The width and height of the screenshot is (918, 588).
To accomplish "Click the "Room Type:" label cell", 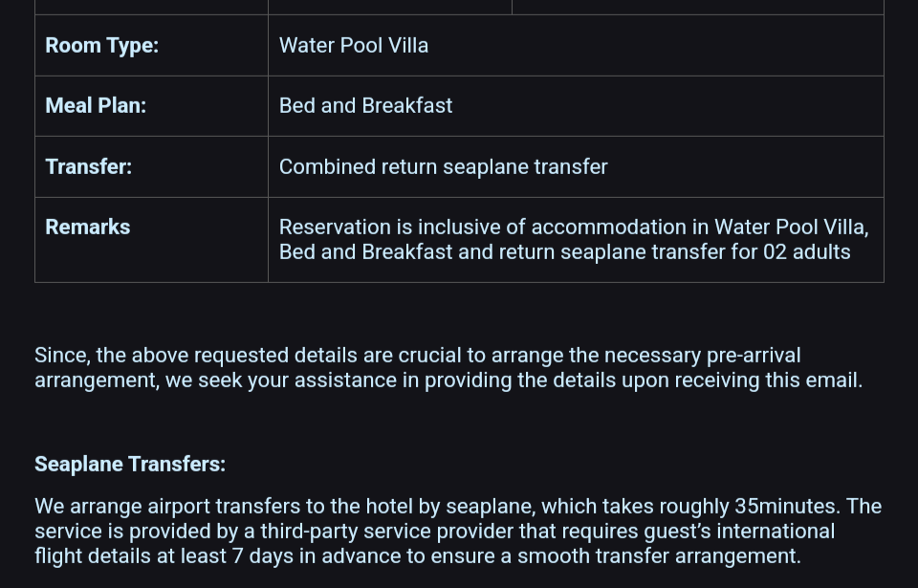I will (x=102, y=46).
